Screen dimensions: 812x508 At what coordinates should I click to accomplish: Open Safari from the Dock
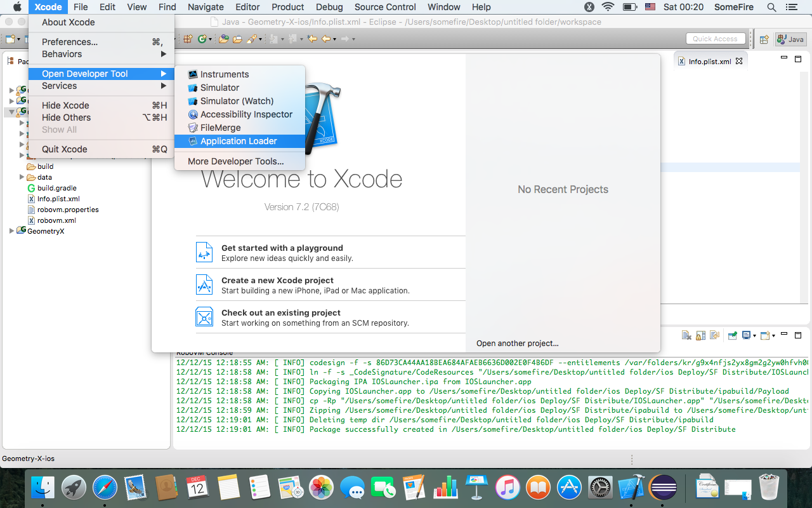(105, 488)
